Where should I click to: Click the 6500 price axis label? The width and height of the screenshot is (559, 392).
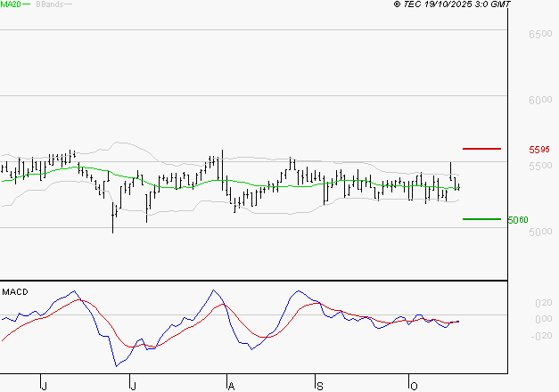click(539, 34)
